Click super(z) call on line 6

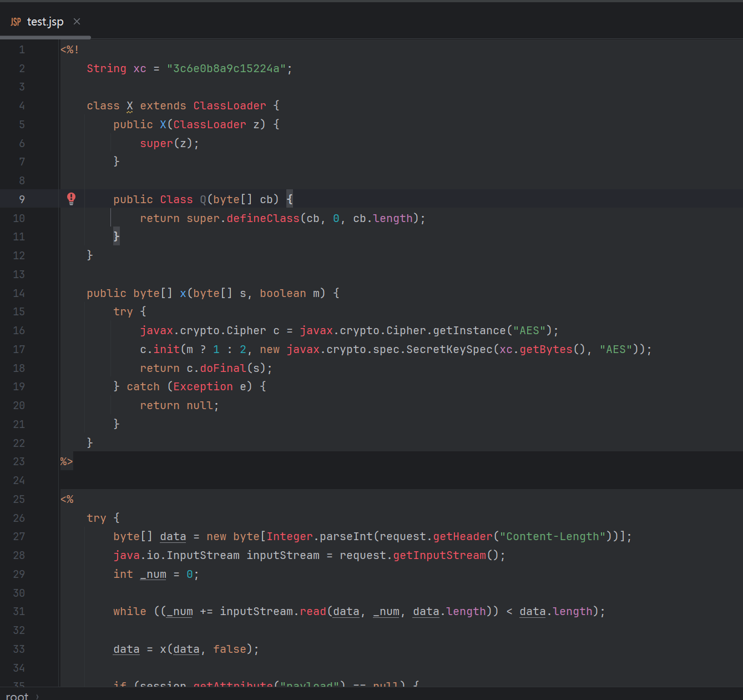[x=166, y=143]
